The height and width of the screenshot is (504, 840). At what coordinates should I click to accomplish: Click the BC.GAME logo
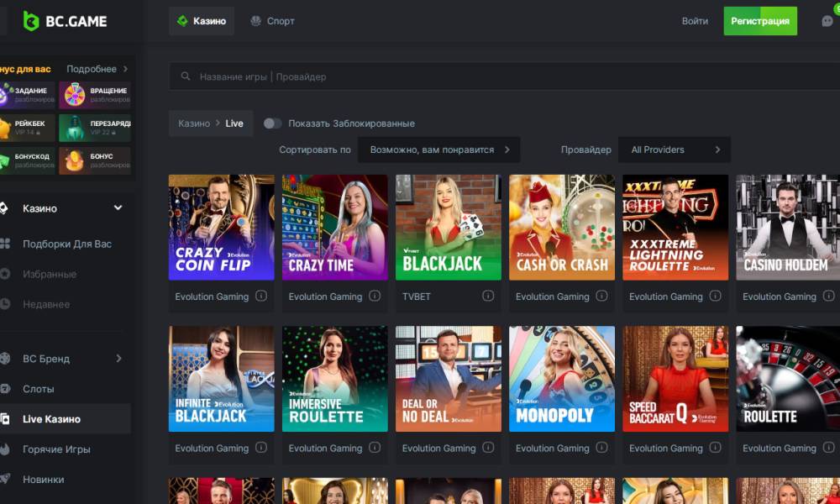click(65, 21)
